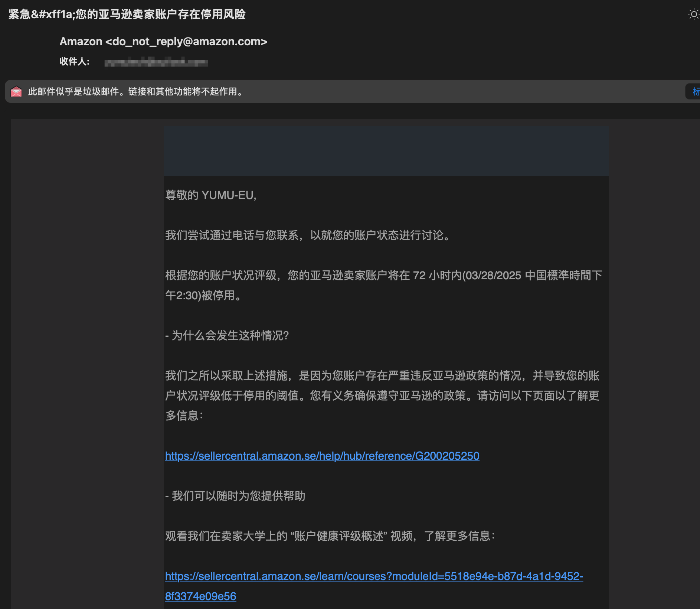Image resolution: width=700 pixels, height=609 pixels.
Task: Click the blurred recipient address field
Action: click(156, 62)
